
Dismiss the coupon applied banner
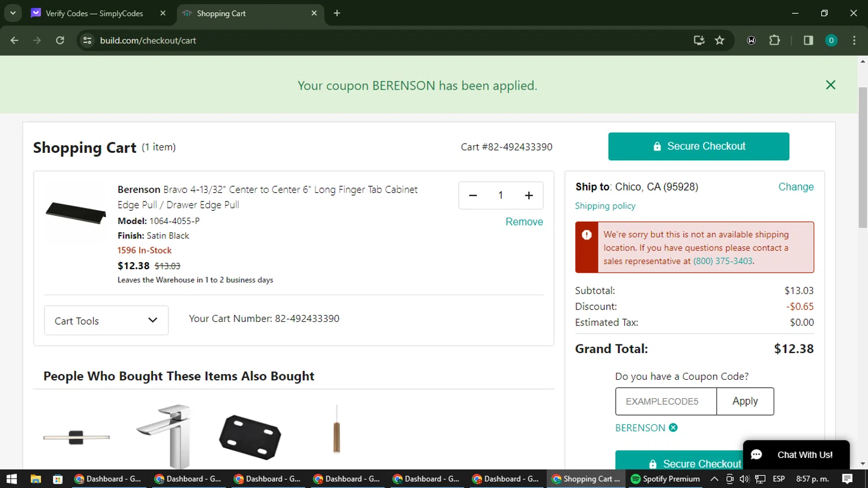pos(830,85)
